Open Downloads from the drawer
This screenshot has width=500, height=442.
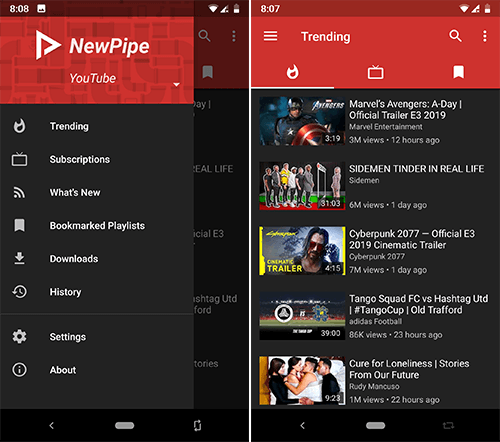[x=97, y=259]
